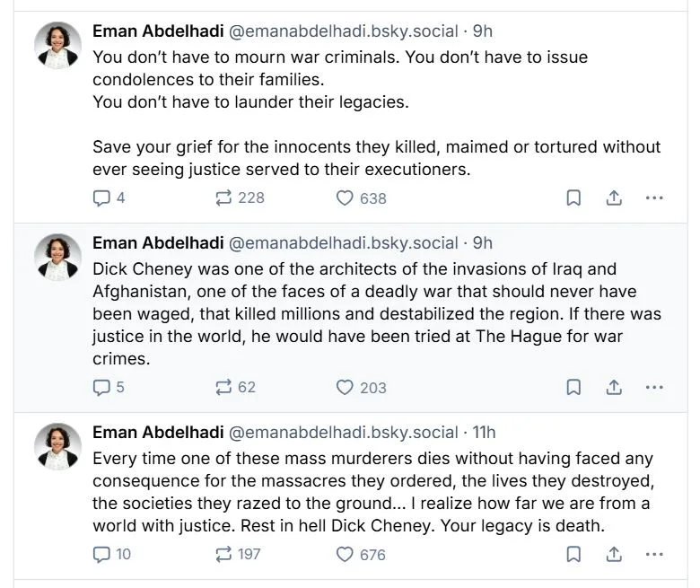Share the Iraq and Afghanistan invasions post
Screen dimensions: 700x588
615,387
